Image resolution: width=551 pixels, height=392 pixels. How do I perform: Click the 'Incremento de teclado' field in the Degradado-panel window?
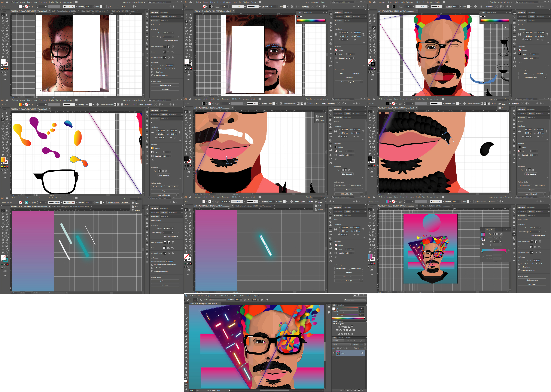pyautogui.click(x=536, y=261)
